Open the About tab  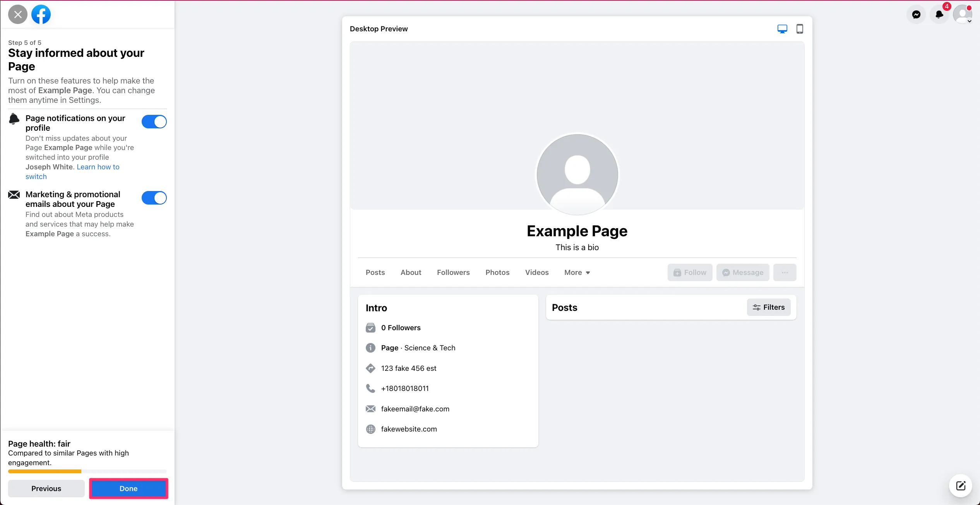[x=411, y=273]
